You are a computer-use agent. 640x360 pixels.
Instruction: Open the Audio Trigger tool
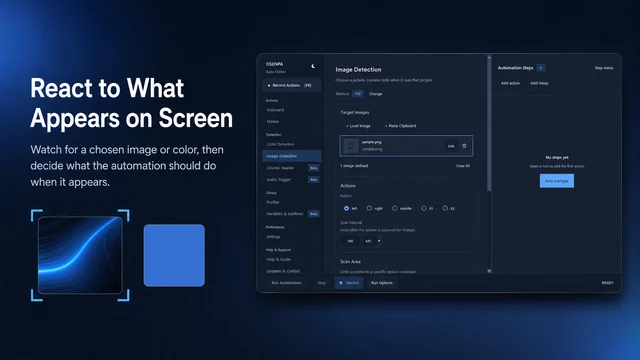pos(279,180)
